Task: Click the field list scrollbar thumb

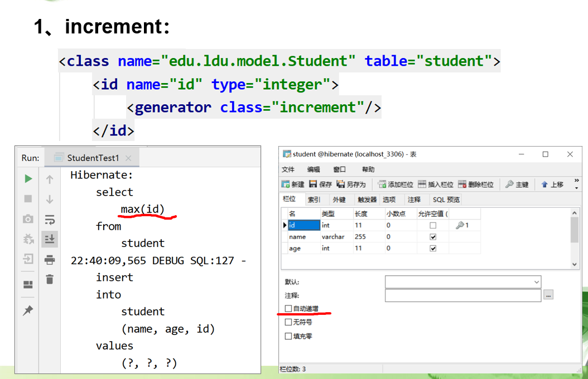Action: click(575, 230)
